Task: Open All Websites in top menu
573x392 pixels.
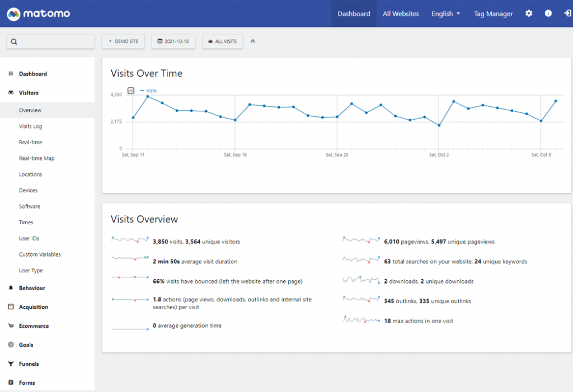Action: tap(401, 13)
